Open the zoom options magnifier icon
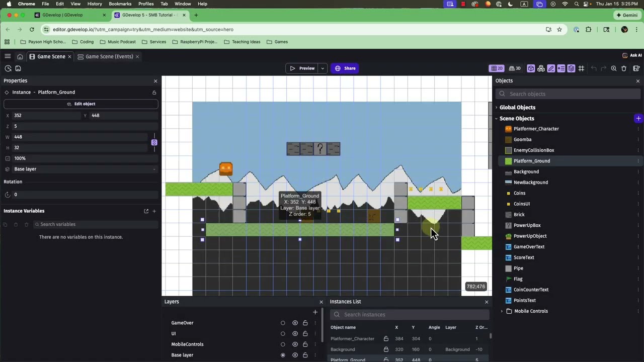Image resolution: width=644 pixels, height=362 pixels. pyautogui.click(x=614, y=68)
